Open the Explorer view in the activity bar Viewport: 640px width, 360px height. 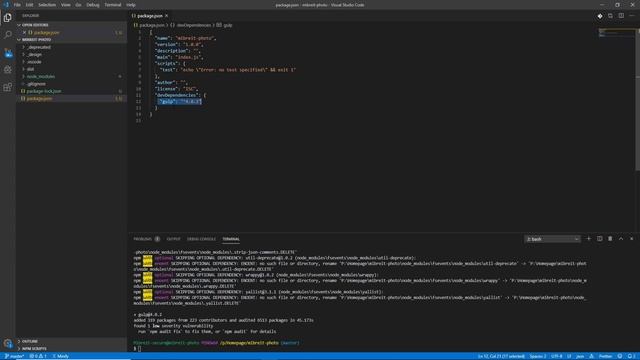8,18
